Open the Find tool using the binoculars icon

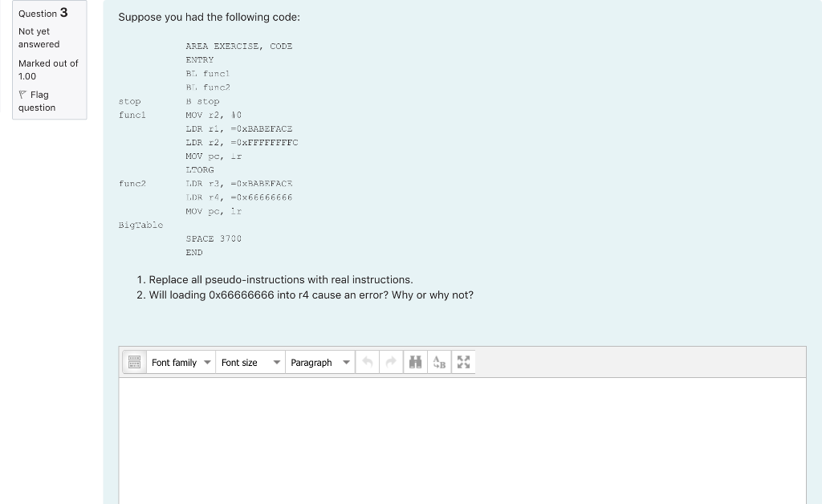(415, 362)
